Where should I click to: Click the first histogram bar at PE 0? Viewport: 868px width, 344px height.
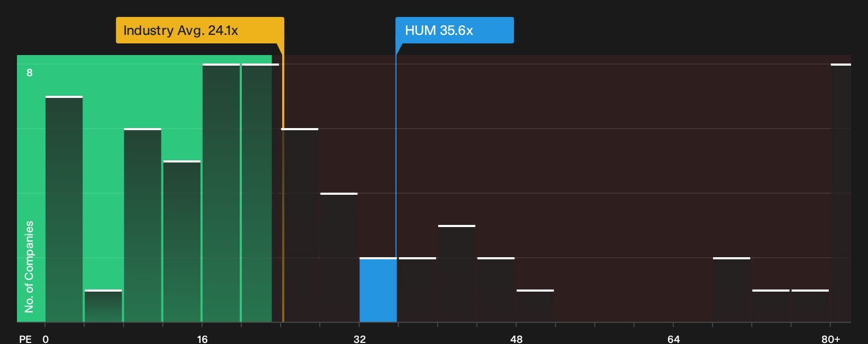pos(64,209)
